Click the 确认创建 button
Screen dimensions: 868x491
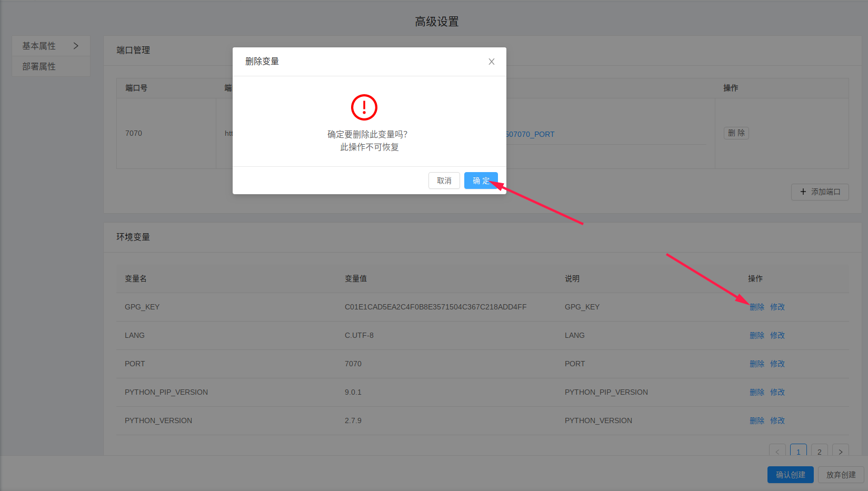pos(791,475)
